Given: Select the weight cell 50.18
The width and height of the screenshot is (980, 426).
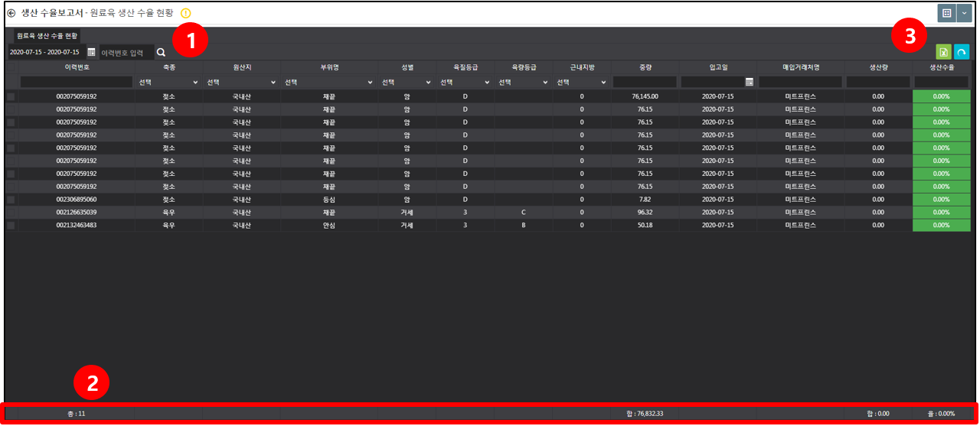Looking at the screenshot, I should (x=645, y=225).
